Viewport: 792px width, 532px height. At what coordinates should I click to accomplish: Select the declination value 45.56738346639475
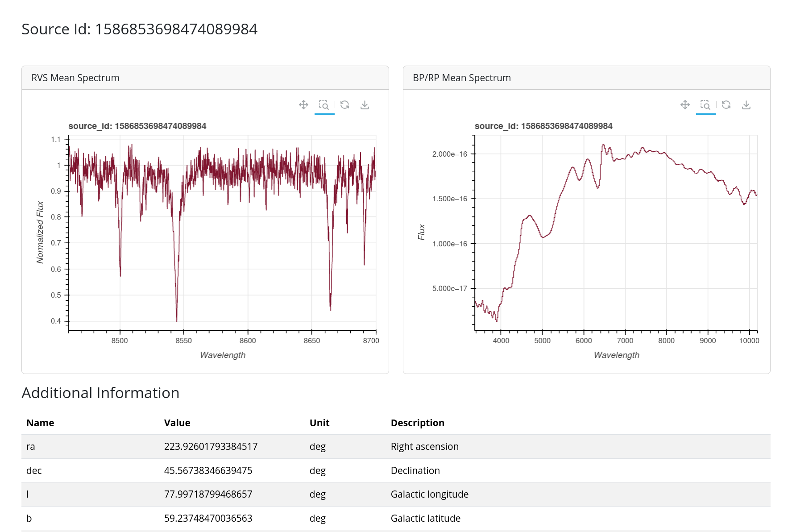tap(208, 471)
